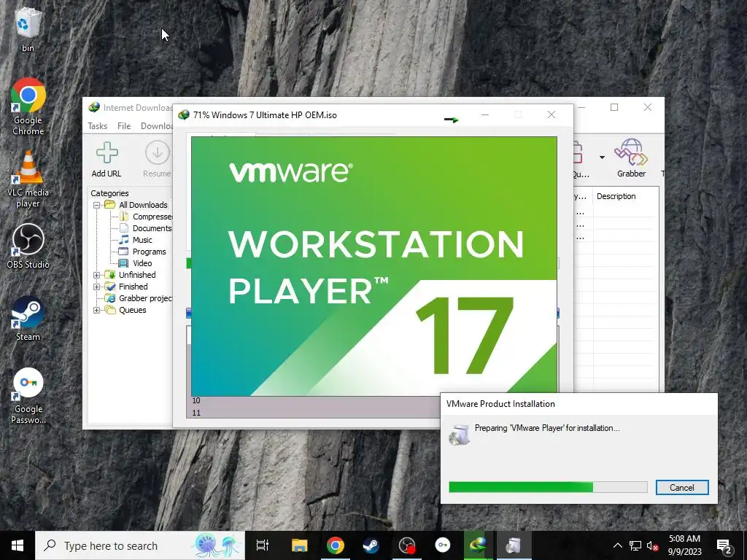
Task: Open the queue toolbar dropdown arrow
Action: [602, 157]
